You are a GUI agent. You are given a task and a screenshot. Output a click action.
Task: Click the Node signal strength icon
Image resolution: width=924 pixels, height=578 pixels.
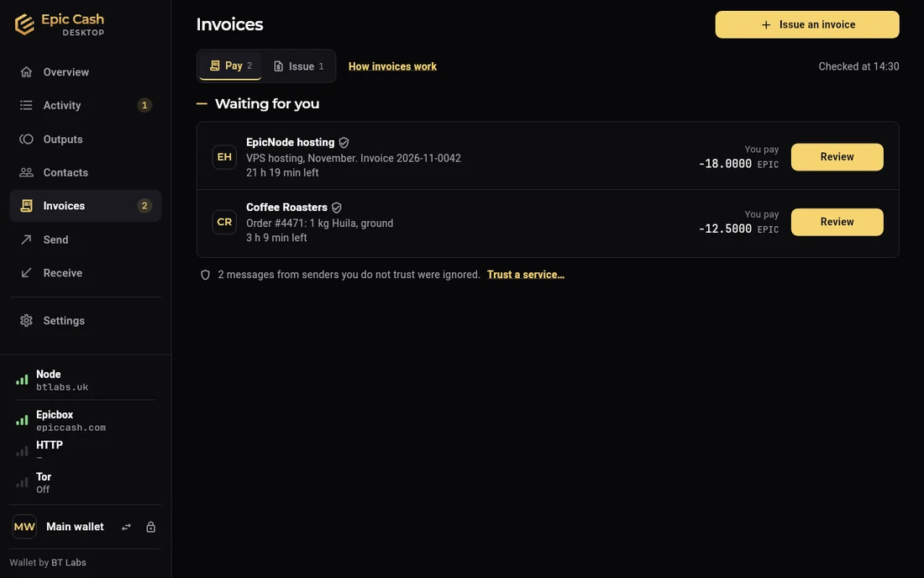click(22, 380)
